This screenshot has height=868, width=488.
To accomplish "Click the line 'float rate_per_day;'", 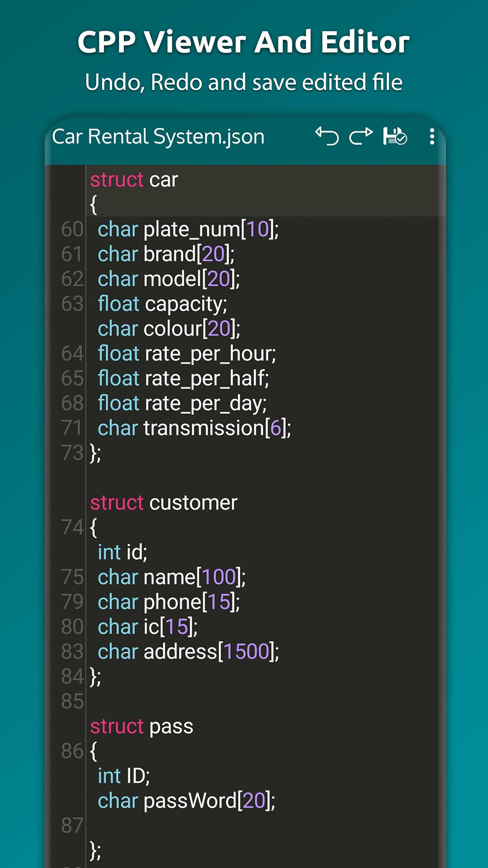I will (182, 403).
